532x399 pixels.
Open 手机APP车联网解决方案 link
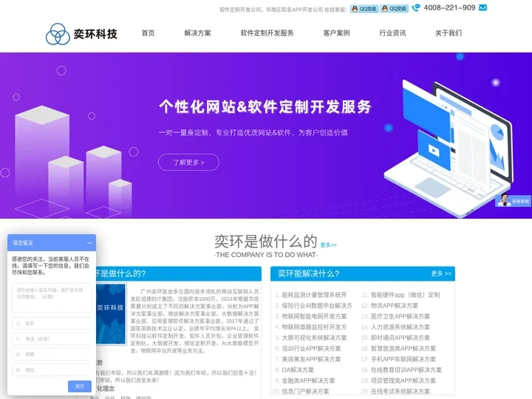click(x=403, y=359)
